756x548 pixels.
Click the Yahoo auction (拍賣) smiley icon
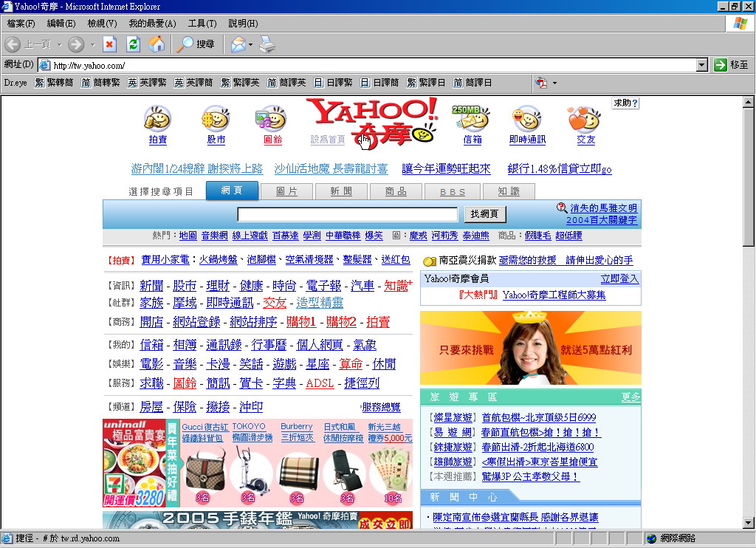tap(157, 119)
